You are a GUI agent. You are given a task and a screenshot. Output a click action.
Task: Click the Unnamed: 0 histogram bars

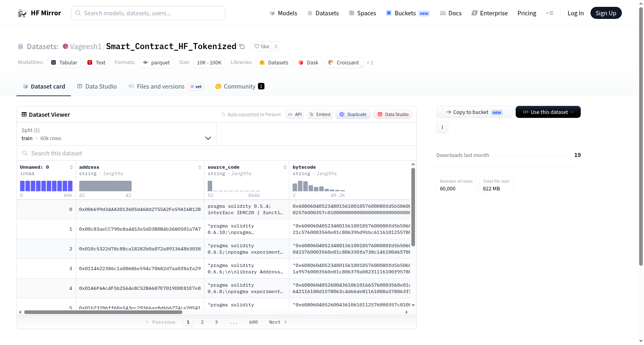(46, 186)
